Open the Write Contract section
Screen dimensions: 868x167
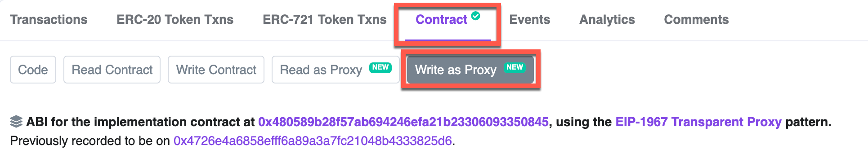(x=216, y=70)
